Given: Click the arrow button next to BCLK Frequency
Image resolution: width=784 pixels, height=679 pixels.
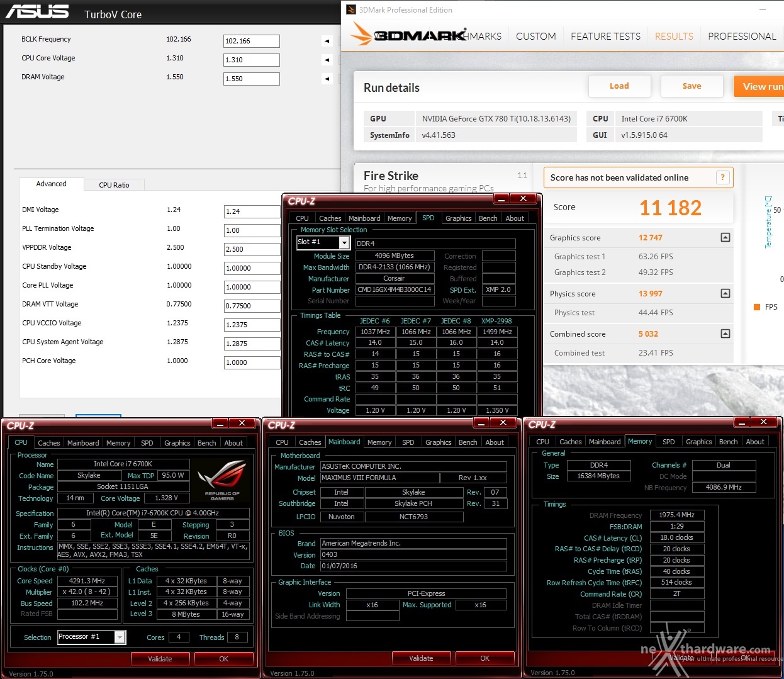Looking at the screenshot, I should 327,41.
